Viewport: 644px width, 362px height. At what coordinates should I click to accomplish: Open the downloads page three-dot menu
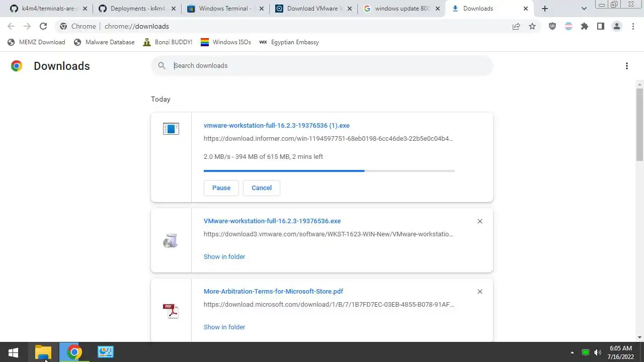[x=627, y=66]
